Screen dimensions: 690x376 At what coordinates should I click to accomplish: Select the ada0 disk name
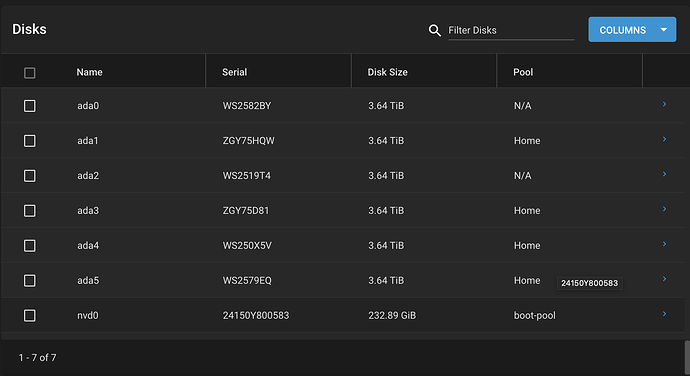pos(88,106)
